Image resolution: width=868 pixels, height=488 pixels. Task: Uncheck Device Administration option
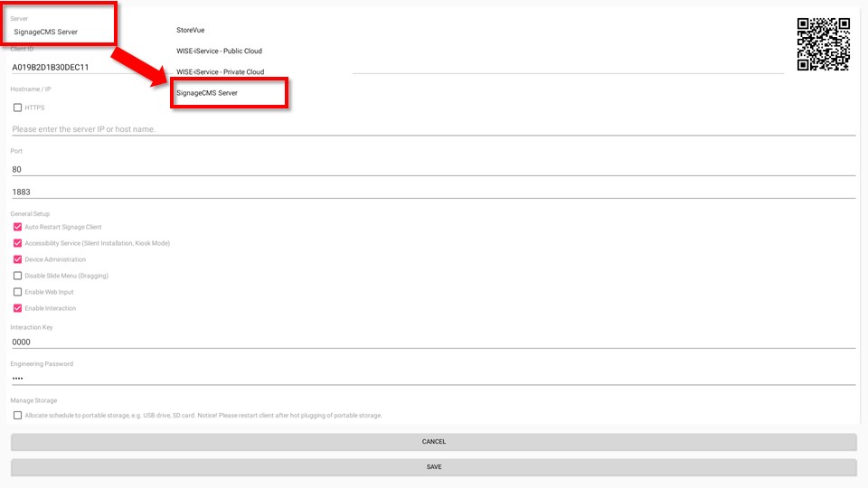17,259
